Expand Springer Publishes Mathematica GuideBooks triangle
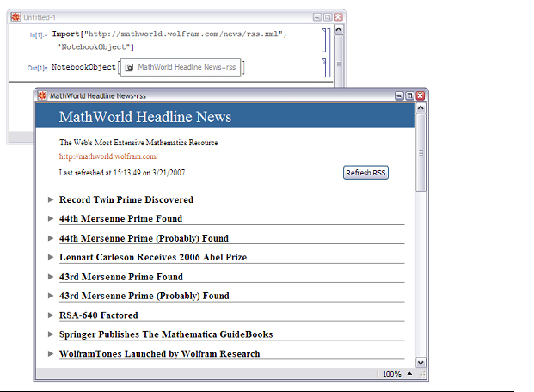This screenshot has height=392, width=534. pos(51,334)
